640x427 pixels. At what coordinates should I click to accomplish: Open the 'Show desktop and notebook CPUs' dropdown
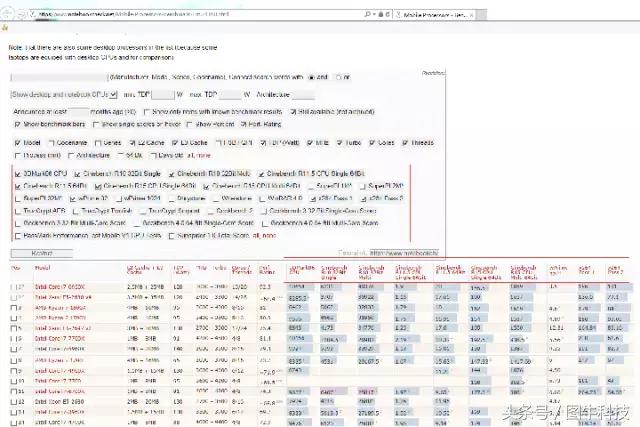(64, 95)
